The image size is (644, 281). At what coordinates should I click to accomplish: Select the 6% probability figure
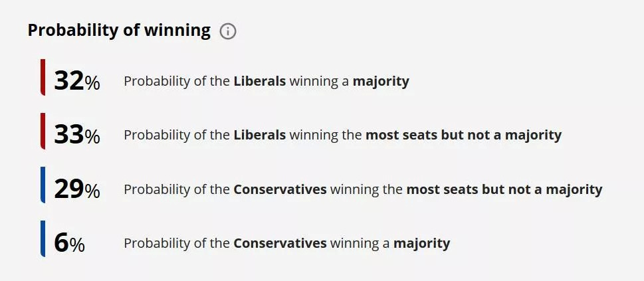(x=69, y=244)
